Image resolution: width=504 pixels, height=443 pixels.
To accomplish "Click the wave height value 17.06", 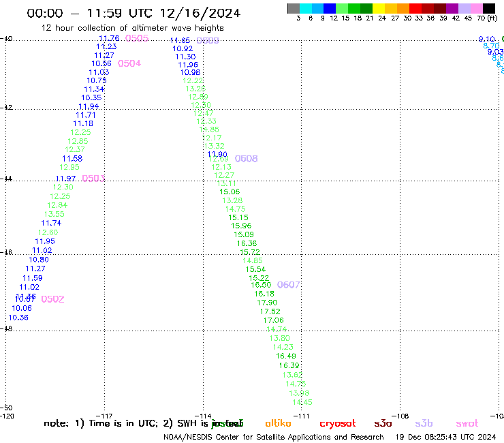I will (x=274, y=320).
